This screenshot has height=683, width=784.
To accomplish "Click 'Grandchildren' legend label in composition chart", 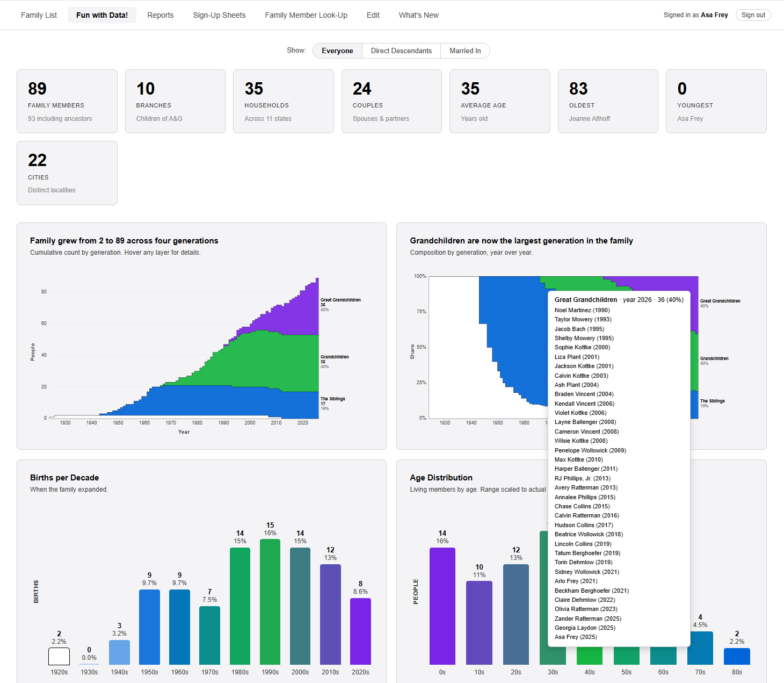I will coord(714,358).
